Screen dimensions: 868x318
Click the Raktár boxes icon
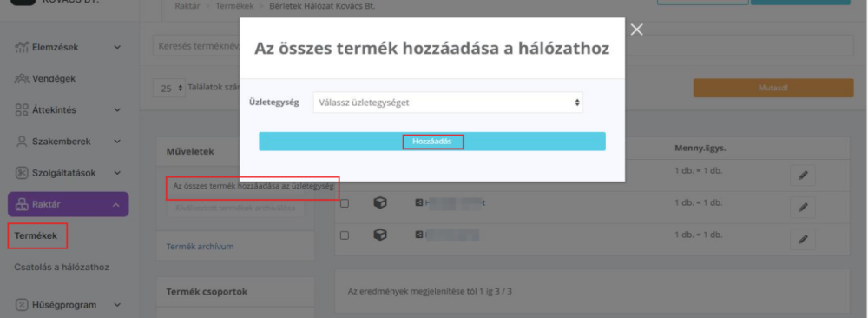point(22,204)
